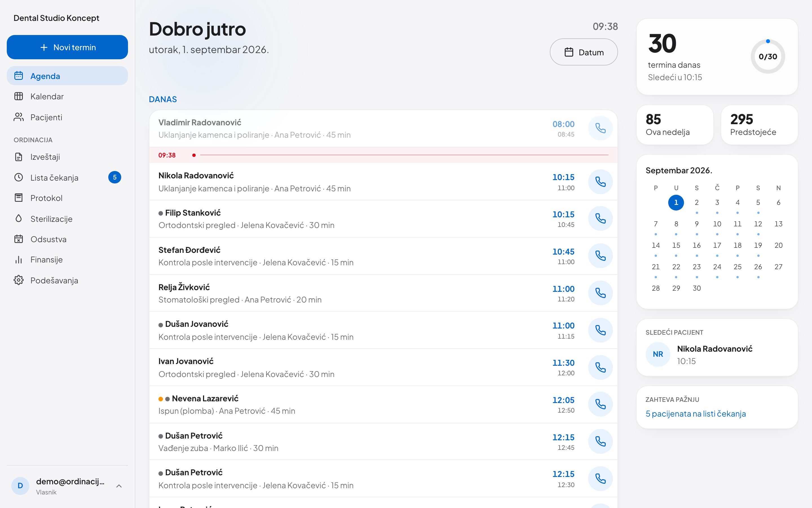Select September 30 in mini calendar

pyautogui.click(x=697, y=288)
